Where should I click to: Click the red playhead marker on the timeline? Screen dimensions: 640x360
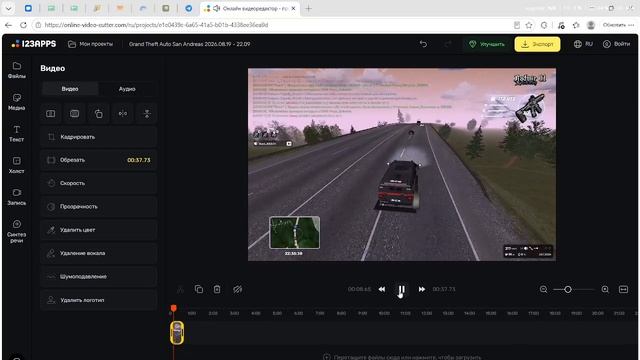(x=173, y=308)
